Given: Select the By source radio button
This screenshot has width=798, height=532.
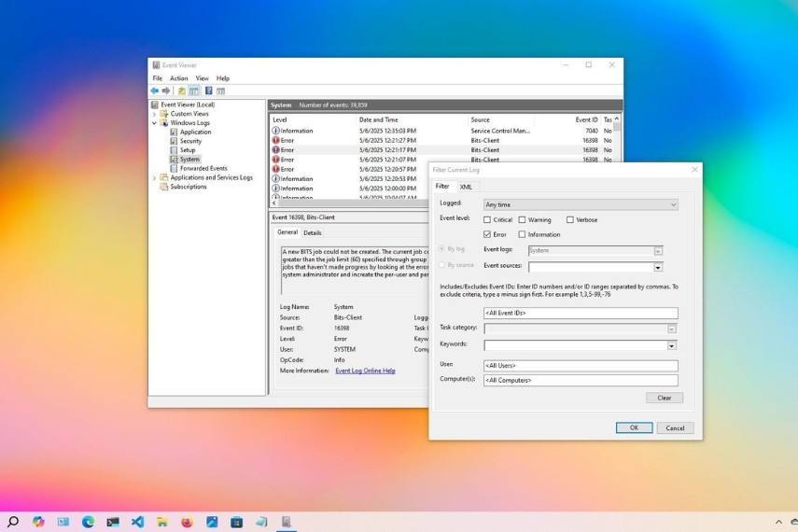Looking at the screenshot, I should coord(441,265).
